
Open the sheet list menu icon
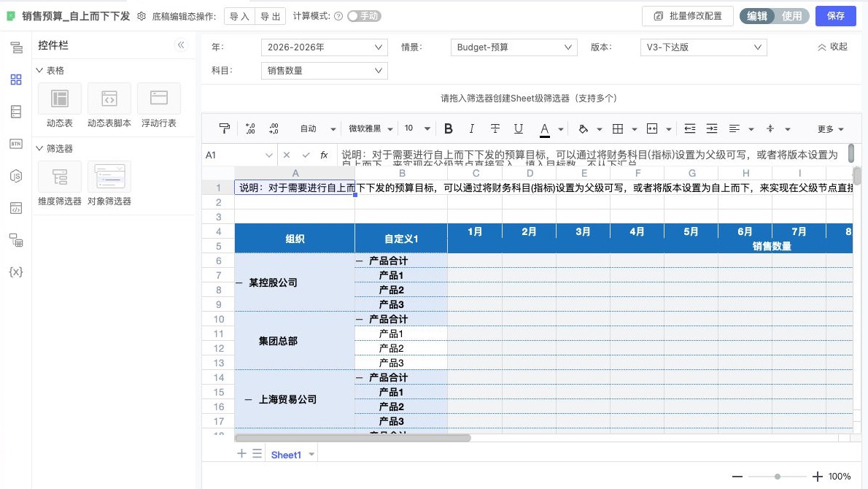pos(257,454)
